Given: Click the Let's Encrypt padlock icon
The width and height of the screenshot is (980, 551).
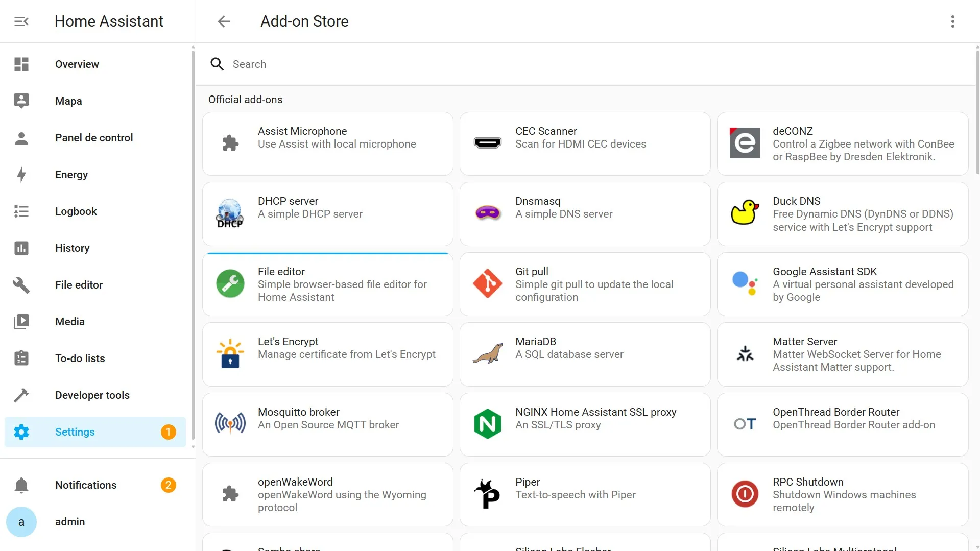Looking at the screenshot, I should (230, 354).
